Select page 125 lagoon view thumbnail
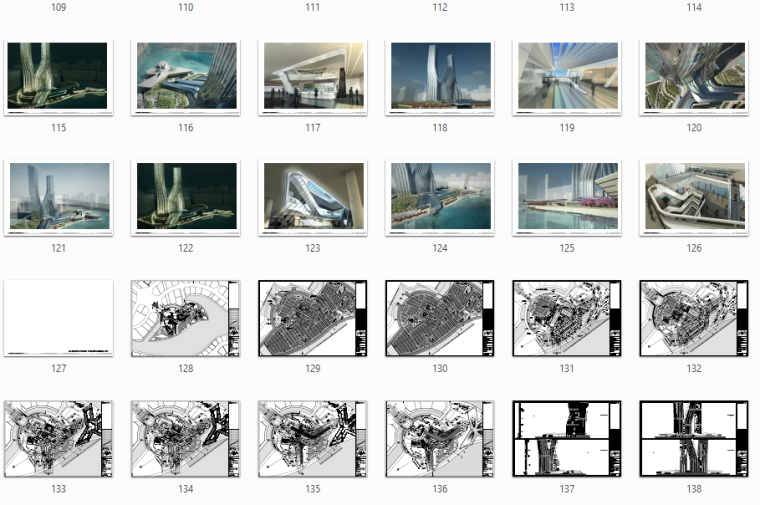Screen dimensions: 760x505 tap(567, 198)
